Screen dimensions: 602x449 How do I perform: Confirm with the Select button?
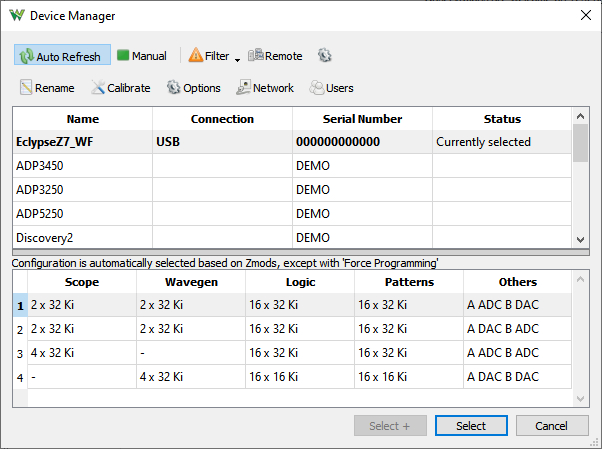pyautogui.click(x=471, y=426)
